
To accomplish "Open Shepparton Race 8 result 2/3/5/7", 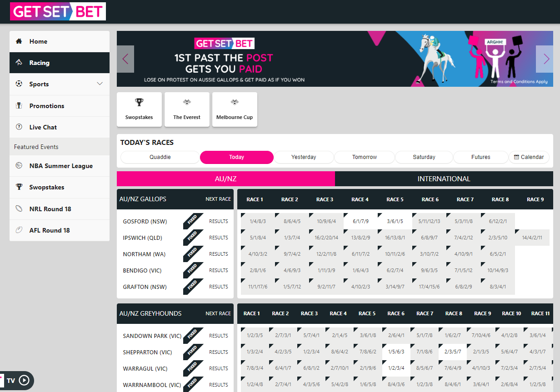I will [x=453, y=352].
